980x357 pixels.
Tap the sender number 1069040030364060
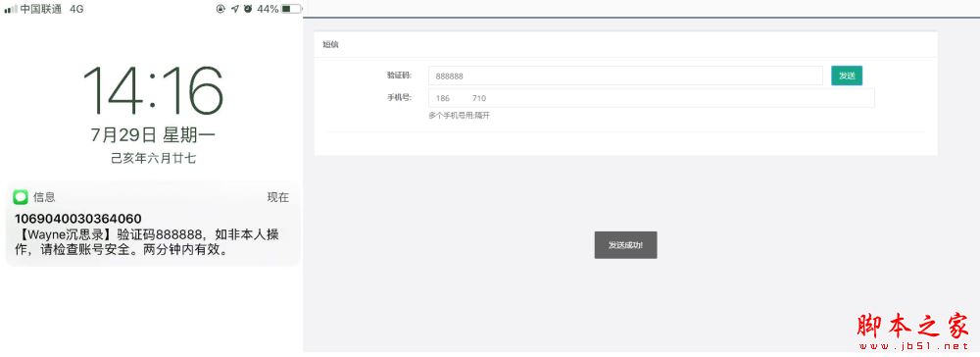click(x=77, y=219)
